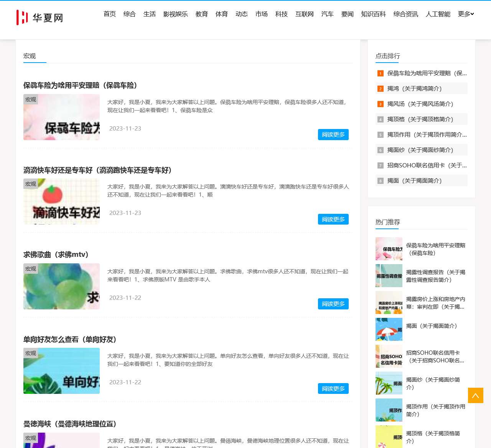Click 阅读更多 under 保骉车险 article
This screenshot has height=448, width=491.
point(333,134)
